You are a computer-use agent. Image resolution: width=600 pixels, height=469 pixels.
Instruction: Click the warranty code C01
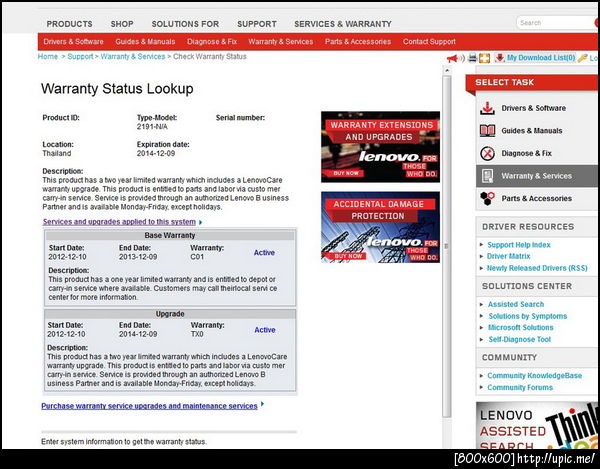click(197, 257)
